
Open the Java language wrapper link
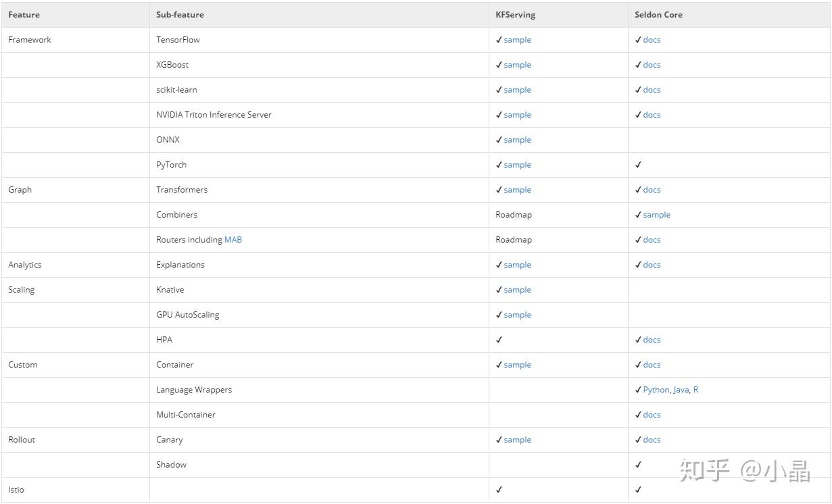[681, 390]
